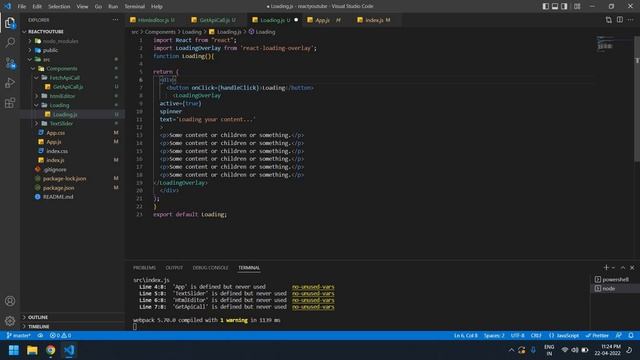The width and height of the screenshot is (640, 360).
Task: Expand the public folder
Action: pyautogui.click(x=50, y=50)
